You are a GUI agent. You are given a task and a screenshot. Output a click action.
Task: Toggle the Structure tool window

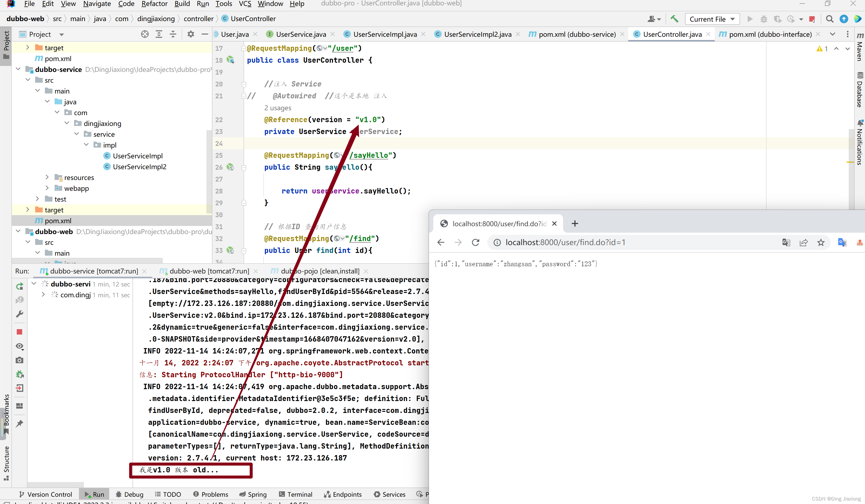tap(6, 463)
